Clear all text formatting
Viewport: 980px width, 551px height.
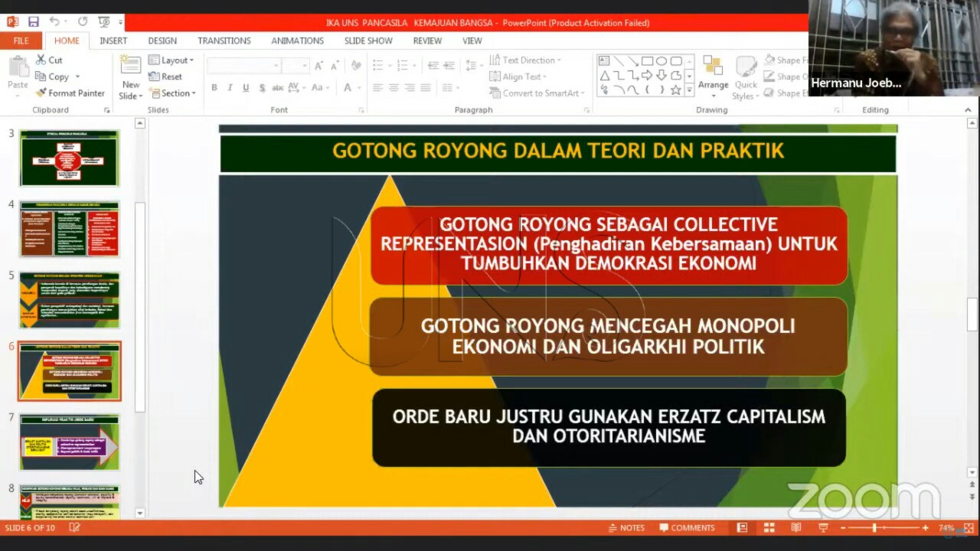point(357,66)
